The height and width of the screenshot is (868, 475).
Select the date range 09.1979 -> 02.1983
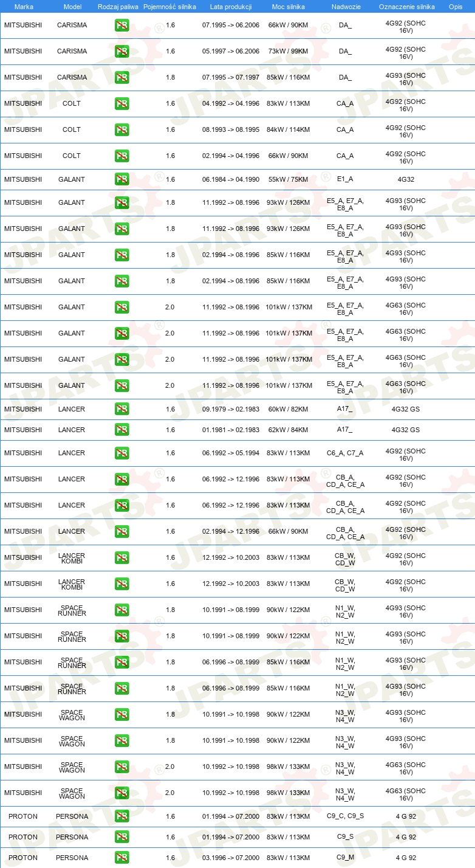pyautogui.click(x=231, y=409)
